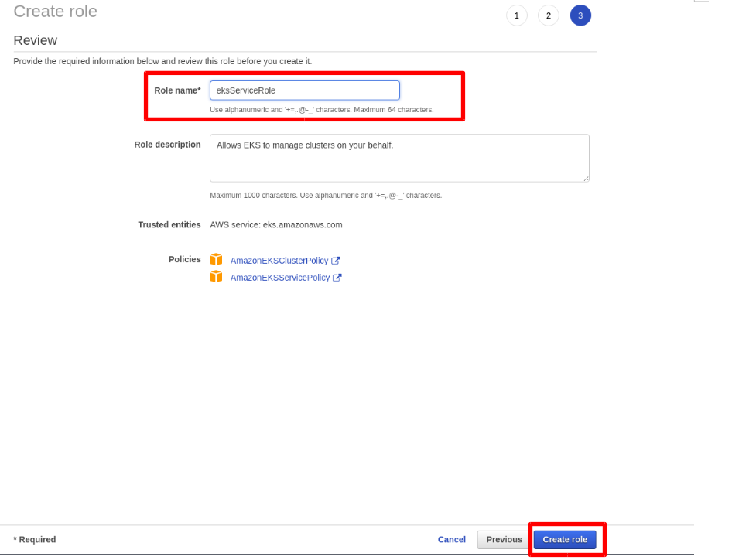Click the 'Role description' label
This screenshot has height=560, width=732.
coord(167,145)
